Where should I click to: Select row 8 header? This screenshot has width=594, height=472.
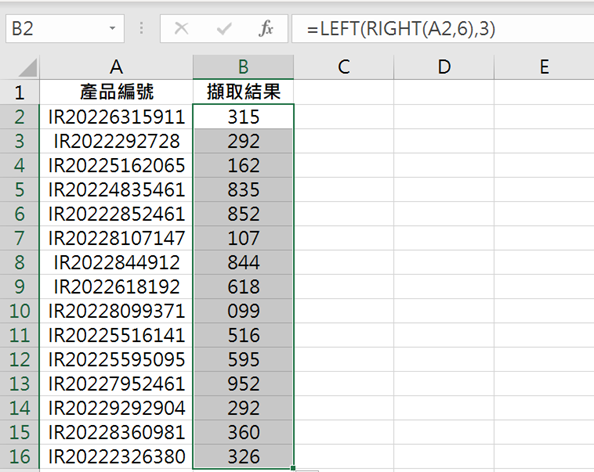click(x=19, y=262)
